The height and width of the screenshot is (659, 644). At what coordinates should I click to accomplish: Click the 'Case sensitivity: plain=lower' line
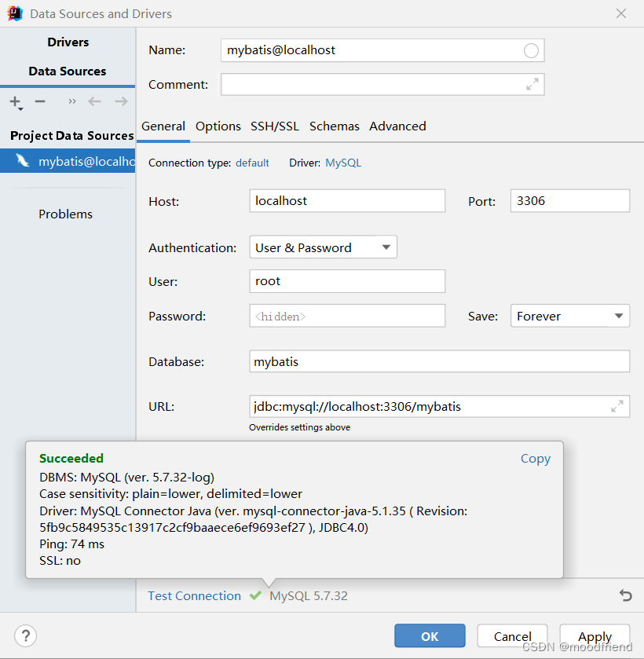(x=170, y=494)
